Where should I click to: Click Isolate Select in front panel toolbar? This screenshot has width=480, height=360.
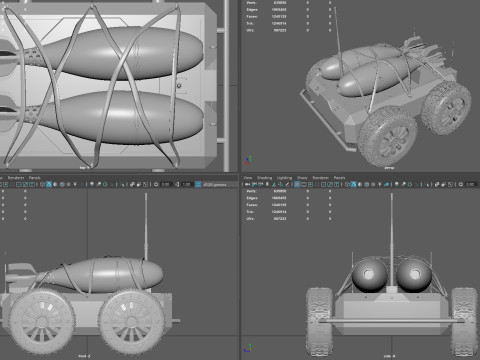point(123,184)
